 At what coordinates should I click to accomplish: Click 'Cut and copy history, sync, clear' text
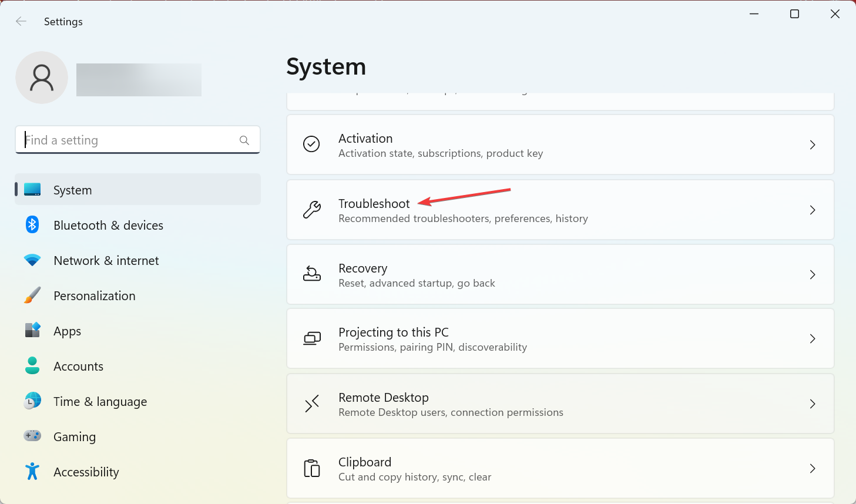(x=415, y=477)
